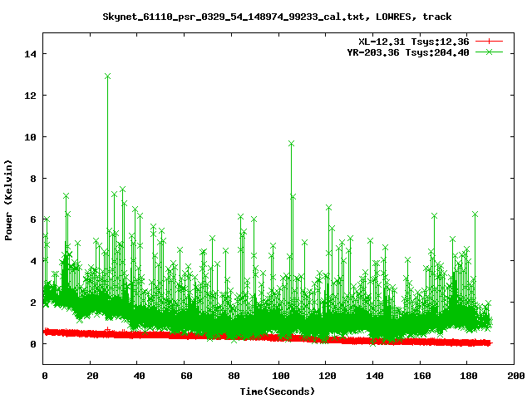532x399 pixels.
Task: Click the x-axis tick label 200
Action: (x=516, y=376)
